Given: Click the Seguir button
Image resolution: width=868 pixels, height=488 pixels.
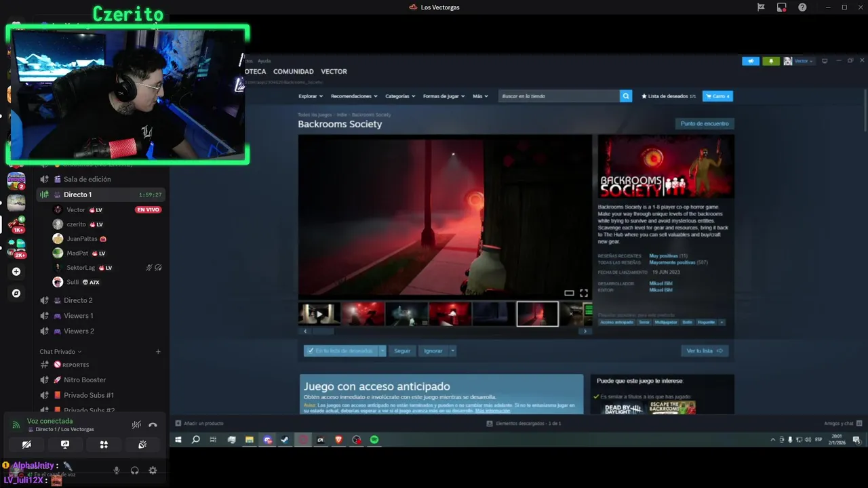Looking at the screenshot, I should [402, 350].
